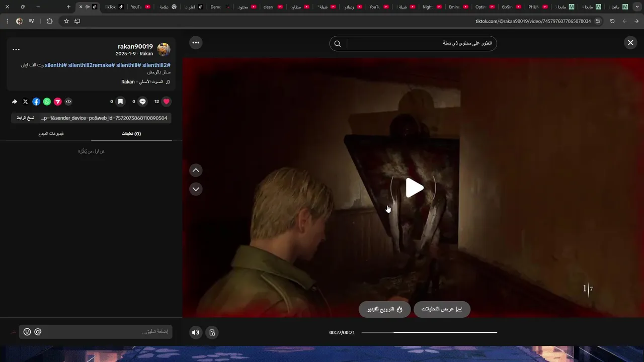Viewport: 644px width, 362px height.
Task: Click the view analytics button
Action: [x=442, y=309]
